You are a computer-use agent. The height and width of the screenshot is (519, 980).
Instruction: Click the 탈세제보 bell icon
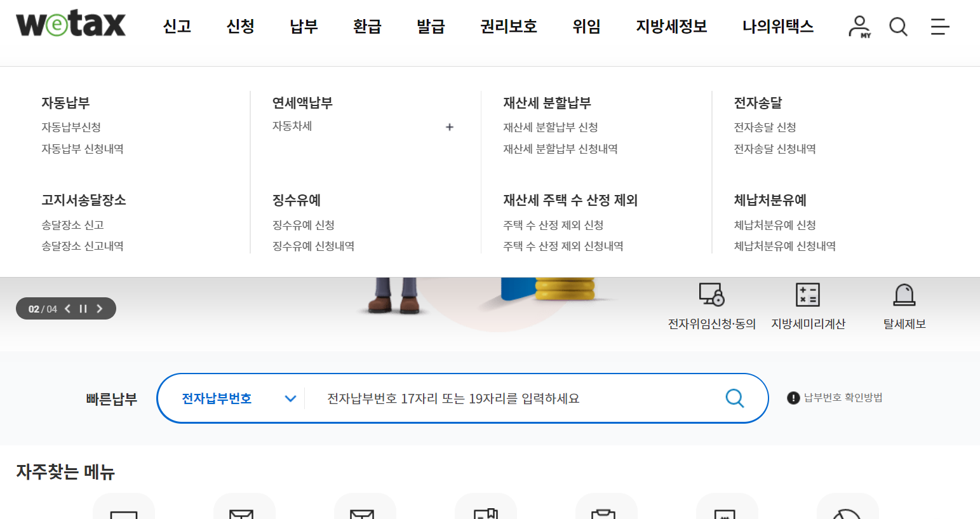tap(904, 295)
